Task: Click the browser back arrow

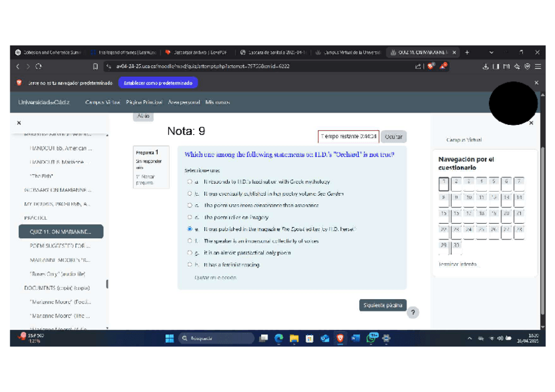Action: point(18,66)
